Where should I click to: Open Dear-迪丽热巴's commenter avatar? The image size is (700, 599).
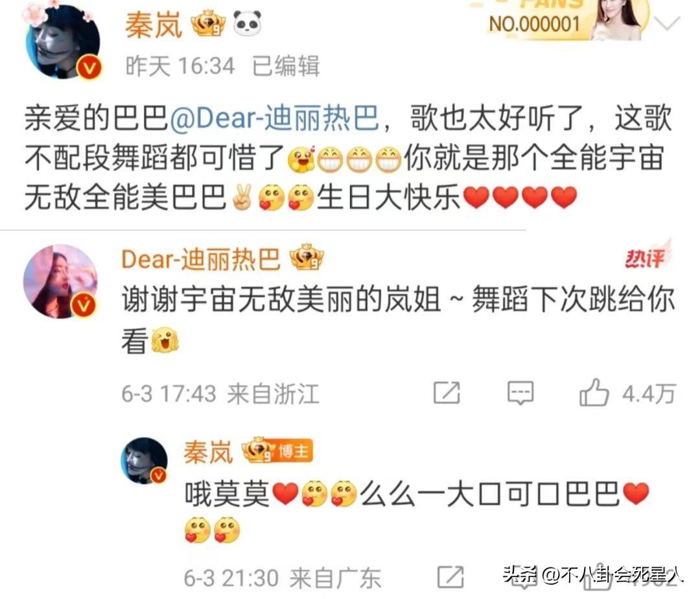pyautogui.click(x=60, y=281)
